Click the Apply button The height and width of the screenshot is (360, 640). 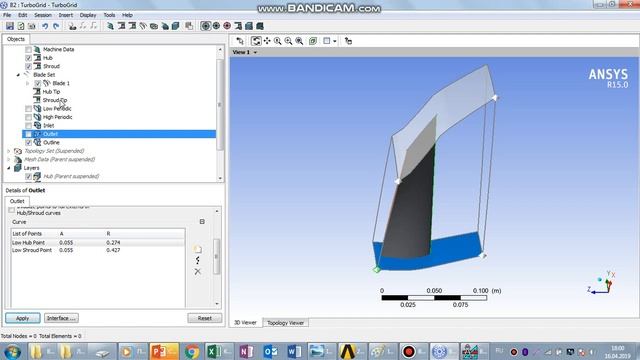point(22,318)
